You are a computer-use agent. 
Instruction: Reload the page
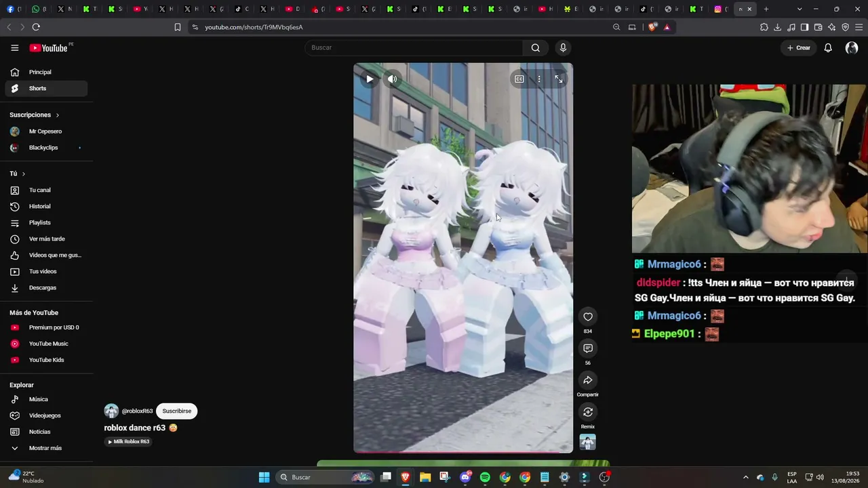pyautogui.click(x=36, y=27)
